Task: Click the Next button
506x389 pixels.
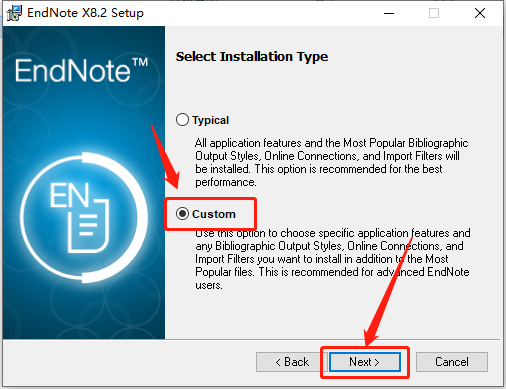Action: (365, 362)
